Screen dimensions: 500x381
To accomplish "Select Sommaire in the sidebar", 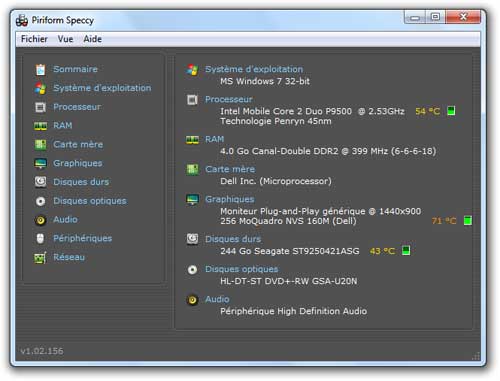I will (x=75, y=69).
